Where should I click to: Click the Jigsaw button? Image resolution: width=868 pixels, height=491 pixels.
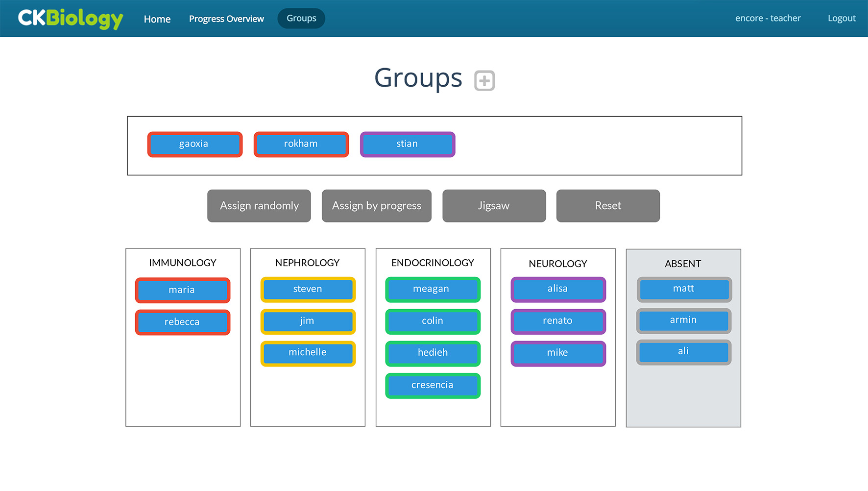494,206
